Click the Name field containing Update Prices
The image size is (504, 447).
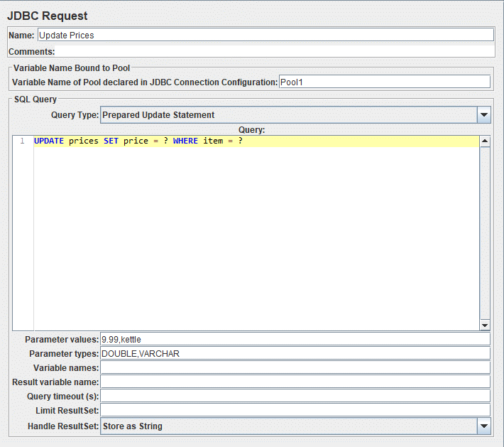(265, 35)
